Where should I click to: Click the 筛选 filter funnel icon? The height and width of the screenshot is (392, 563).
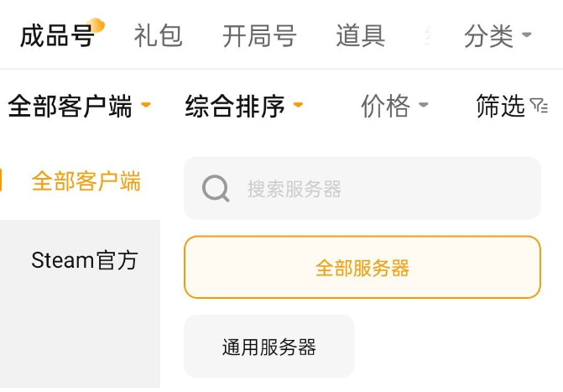540,106
